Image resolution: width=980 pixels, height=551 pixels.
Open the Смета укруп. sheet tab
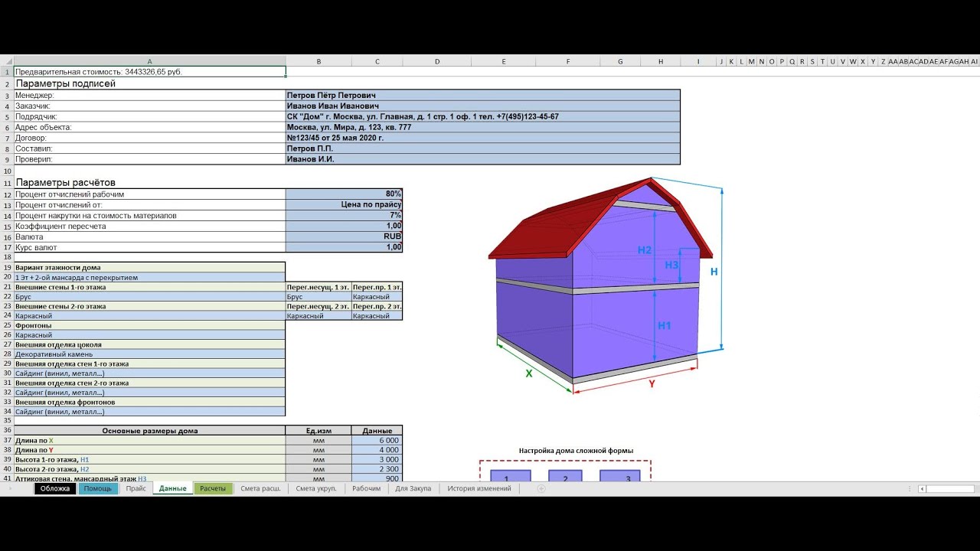tap(316, 488)
